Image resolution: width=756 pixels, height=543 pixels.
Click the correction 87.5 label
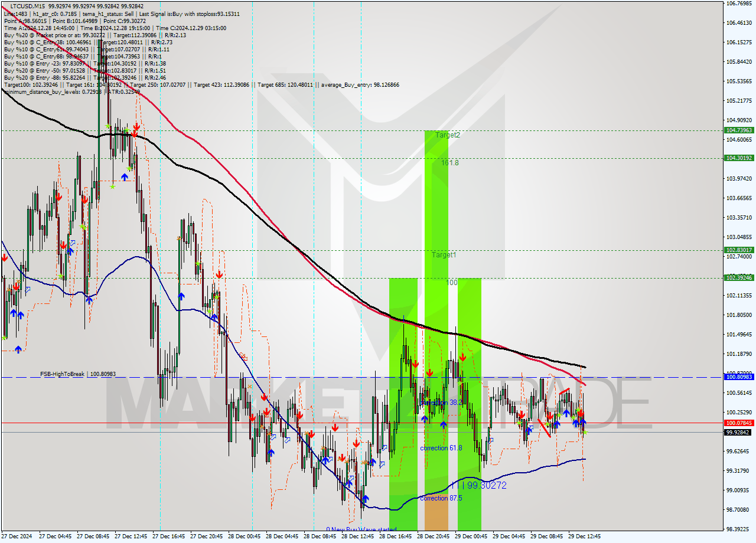pos(441,498)
